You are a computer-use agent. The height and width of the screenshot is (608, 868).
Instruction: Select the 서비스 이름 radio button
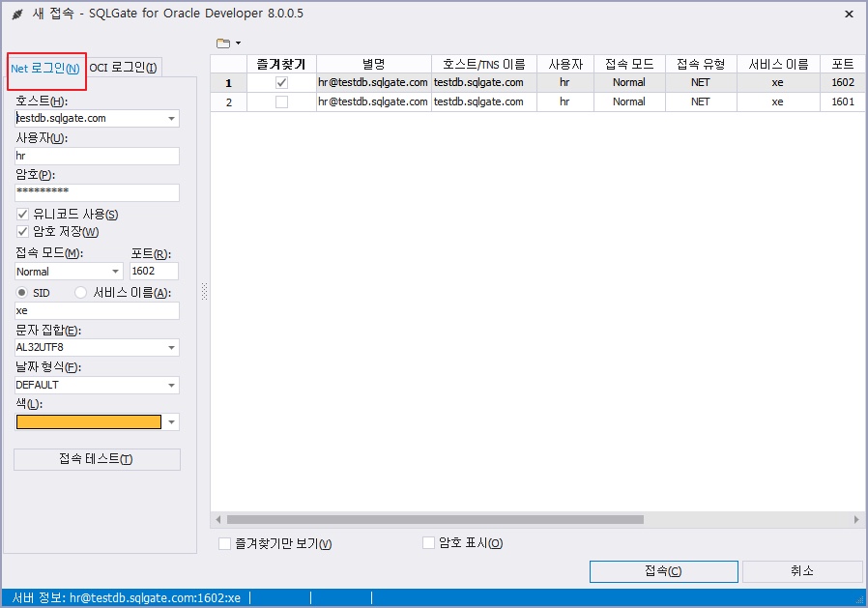[x=81, y=293]
